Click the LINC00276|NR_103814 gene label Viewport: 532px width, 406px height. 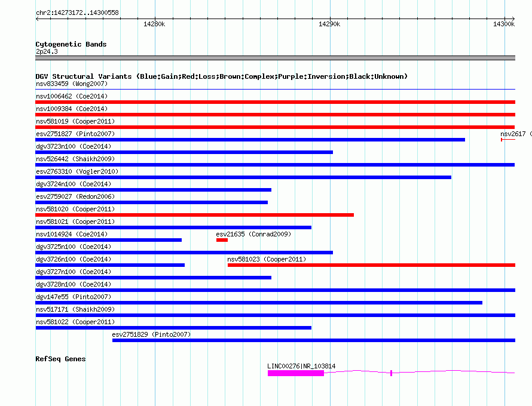point(301,367)
